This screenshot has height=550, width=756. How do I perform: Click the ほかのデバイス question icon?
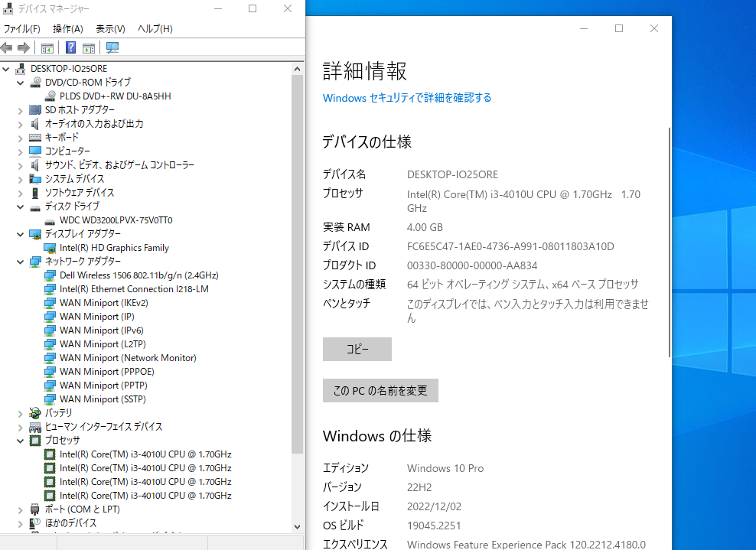35,523
